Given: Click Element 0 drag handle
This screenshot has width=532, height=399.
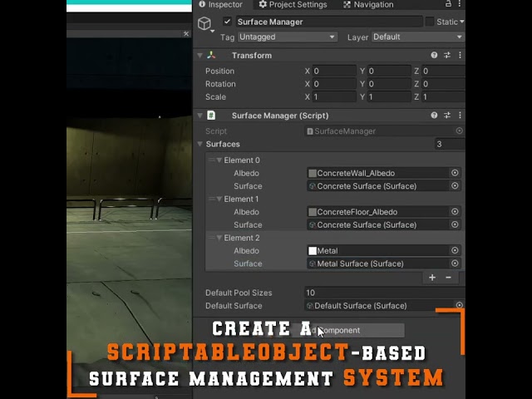Looking at the screenshot, I should pyautogui.click(x=211, y=160).
